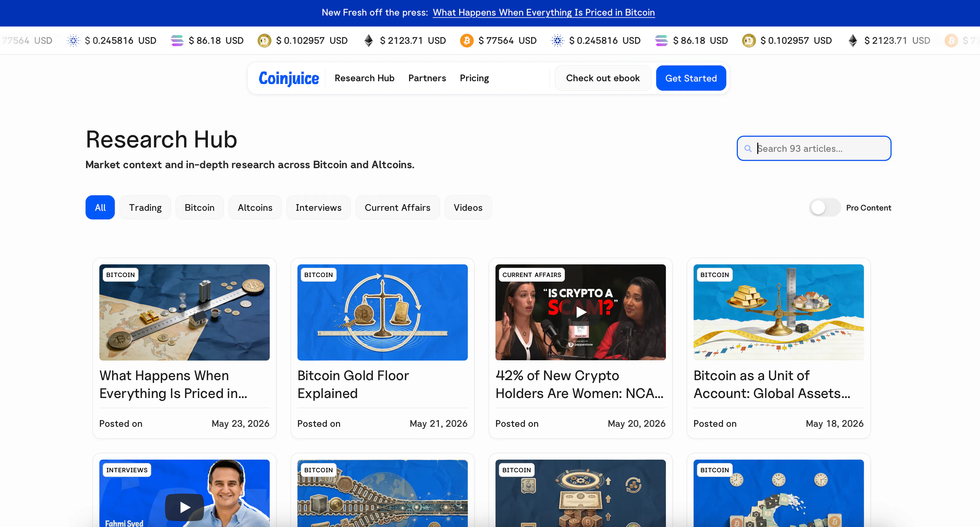Focus the Search 93 articles field
The height and width of the screenshot is (527, 980).
click(814, 148)
